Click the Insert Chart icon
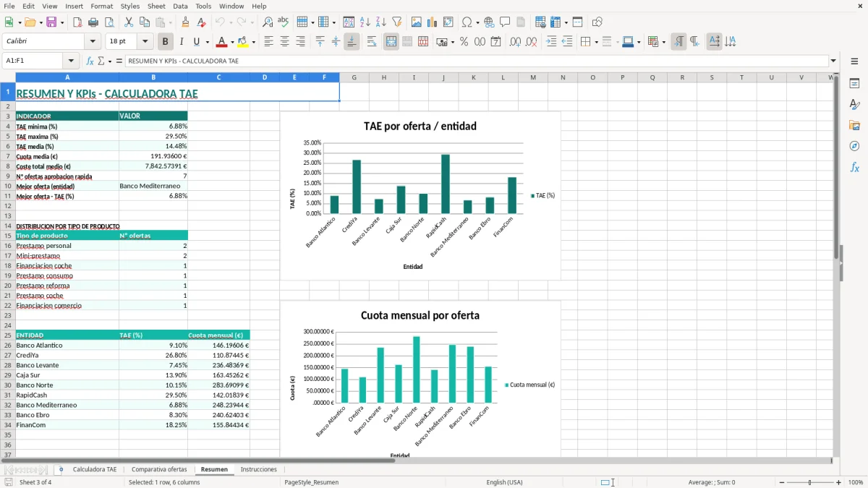The image size is (868, 488). 433,22
